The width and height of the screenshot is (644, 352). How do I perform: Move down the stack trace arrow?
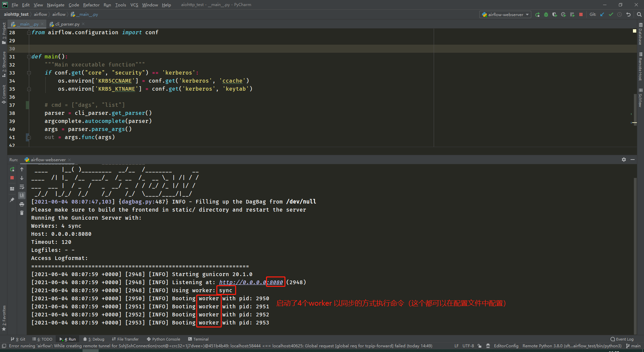(x=22, y=178)
